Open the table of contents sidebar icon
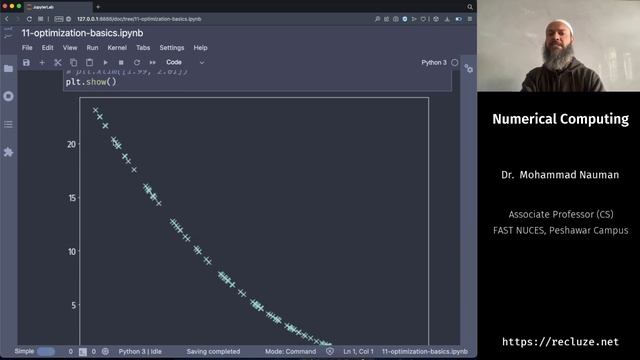Image resolution: width=640 pixels, height=360 pixels. pyautogui.click(x=8, y=124)
